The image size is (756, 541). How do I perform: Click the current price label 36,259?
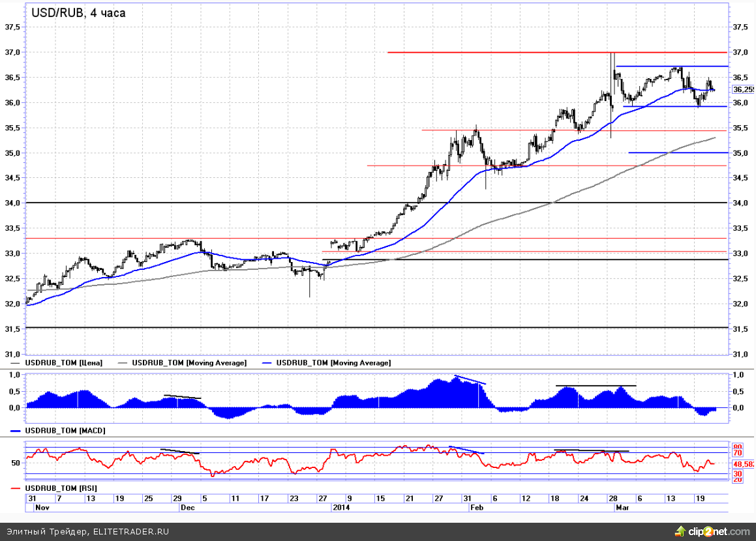tap(742, 89)
